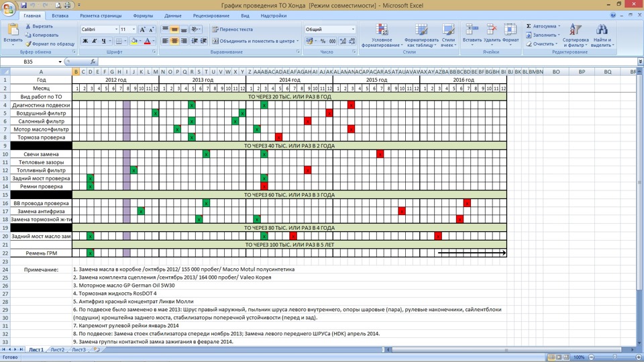Open the Рецензирование tab
The image size is (644, 362).
tap(211, 15)
